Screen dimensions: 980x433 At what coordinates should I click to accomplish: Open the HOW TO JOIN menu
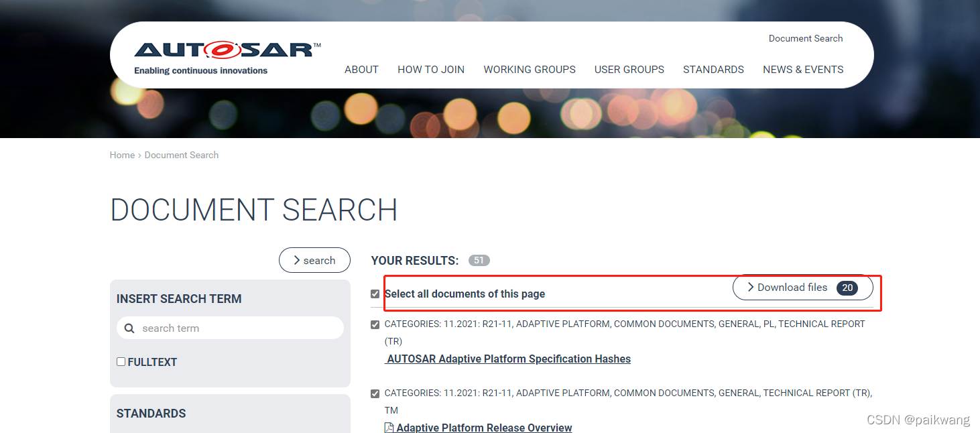point(431,70)
